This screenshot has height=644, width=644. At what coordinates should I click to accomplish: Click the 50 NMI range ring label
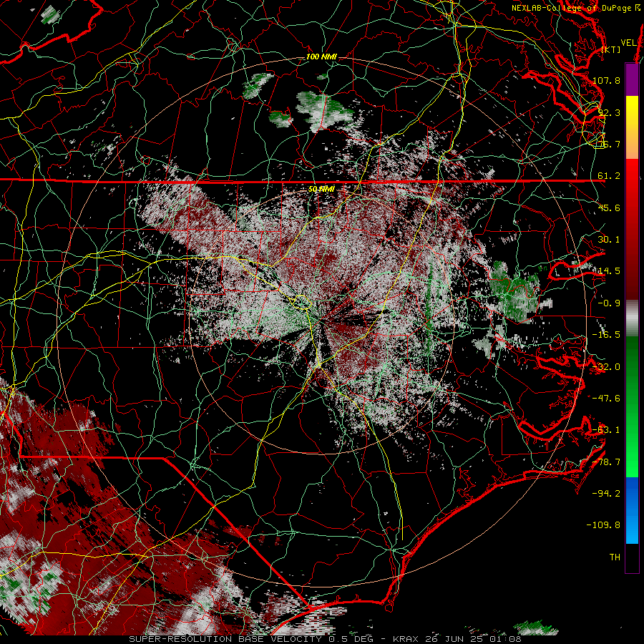321,190
